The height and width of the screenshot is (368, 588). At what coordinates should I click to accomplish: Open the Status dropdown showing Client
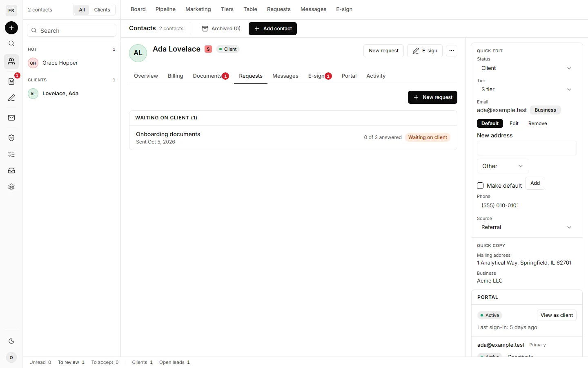point(527,68)
